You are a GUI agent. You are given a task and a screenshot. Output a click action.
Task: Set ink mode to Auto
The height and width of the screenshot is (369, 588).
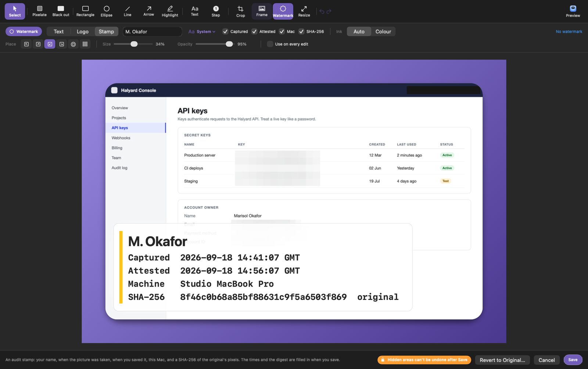pos(359,32)
